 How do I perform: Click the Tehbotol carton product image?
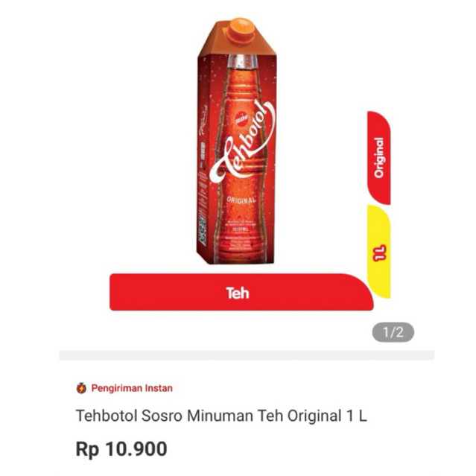pos(237,141)
